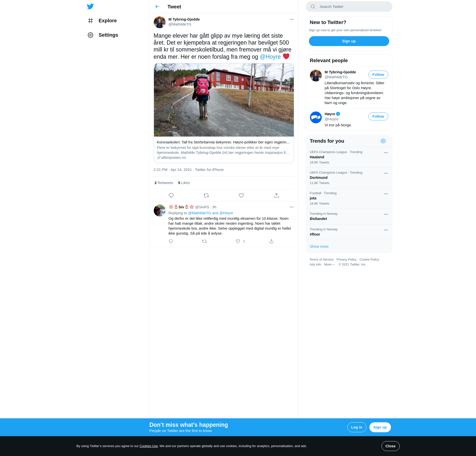Open Cookie Policy
Screen dimensions: 476x456
pyautogui.click(x=369, y=260)
